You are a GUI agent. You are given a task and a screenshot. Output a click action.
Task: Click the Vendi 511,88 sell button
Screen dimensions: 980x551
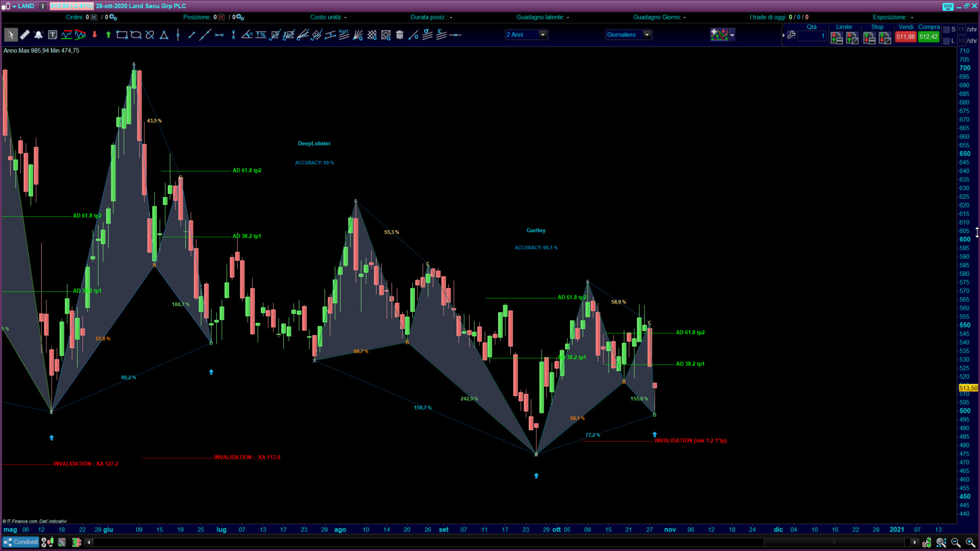(x=905, y=37)
